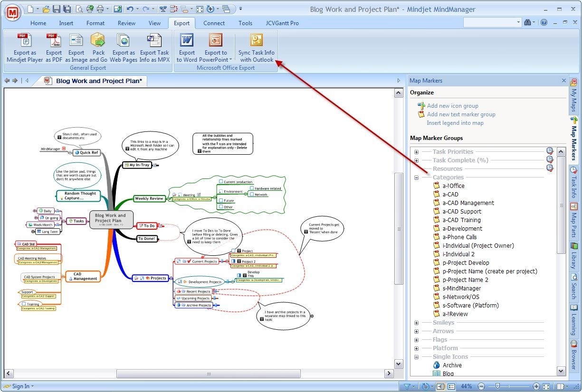Tick the Other checkbox under Weekly Review
The width and height of the screenshot is (582, 392).
pyautogui.click(x=221, y=207)
